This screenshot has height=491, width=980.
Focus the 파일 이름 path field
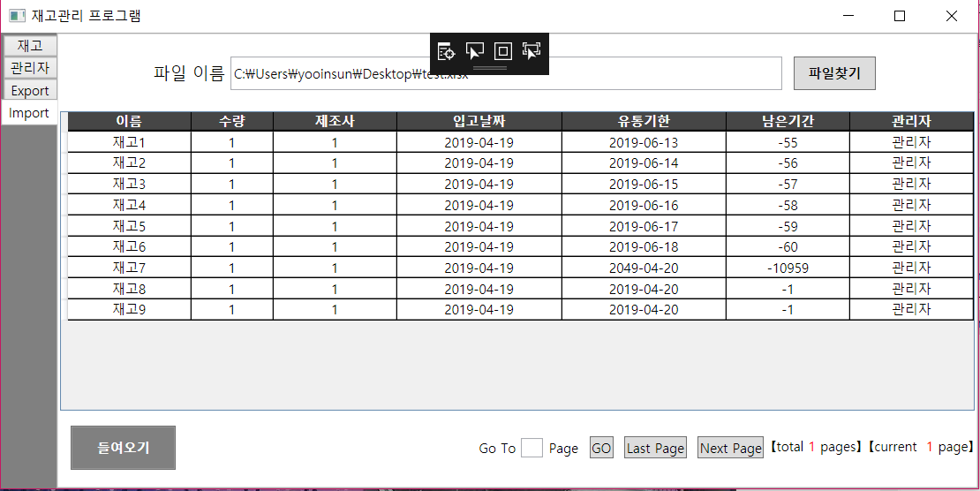pyautogui.click(x=506, y=73)
